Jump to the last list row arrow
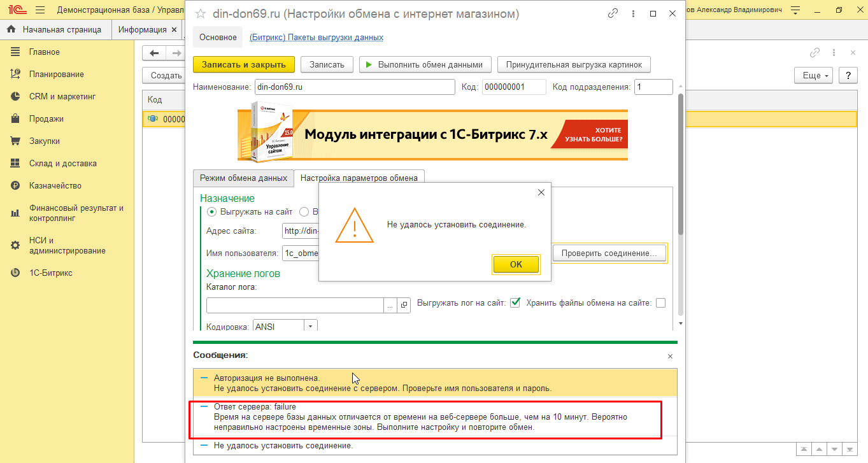 [850, 448]
